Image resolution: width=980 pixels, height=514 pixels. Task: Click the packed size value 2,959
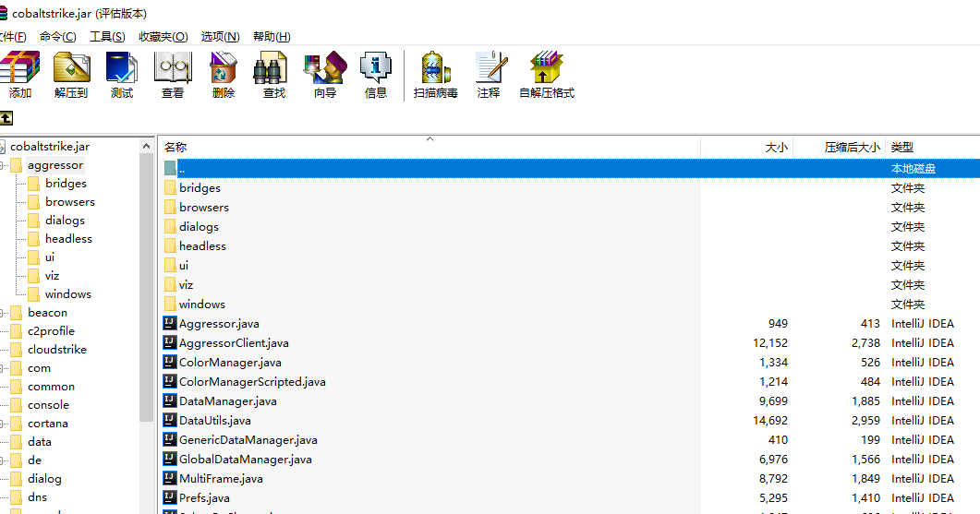point(865,420)
